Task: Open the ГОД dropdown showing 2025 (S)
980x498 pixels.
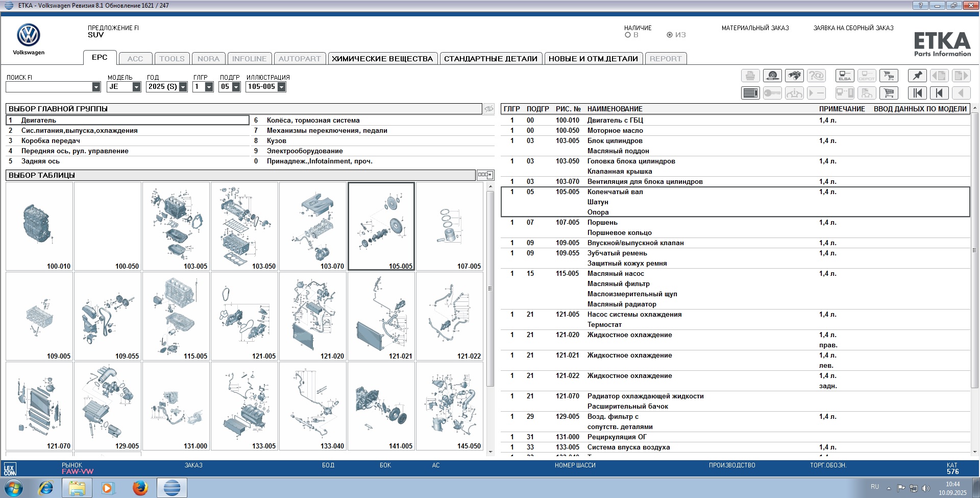Action: (183, 87)
